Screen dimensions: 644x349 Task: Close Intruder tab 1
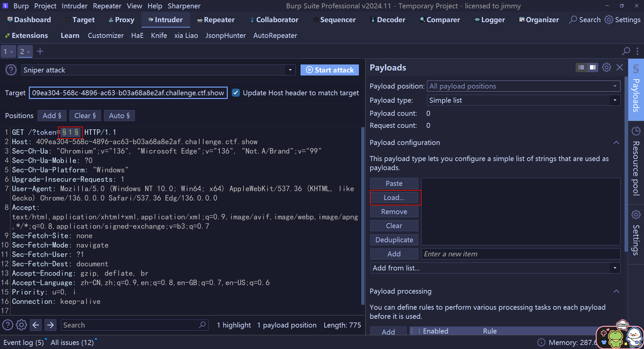tap(11, 52)
